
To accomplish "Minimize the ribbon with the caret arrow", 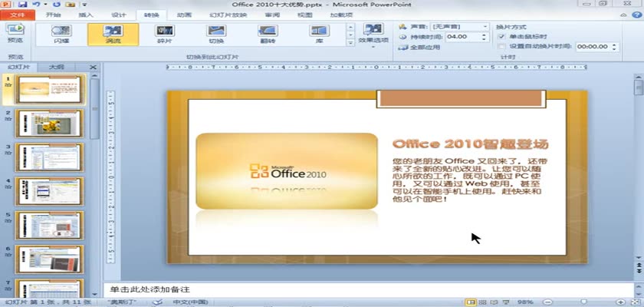I will coord(623,15).
